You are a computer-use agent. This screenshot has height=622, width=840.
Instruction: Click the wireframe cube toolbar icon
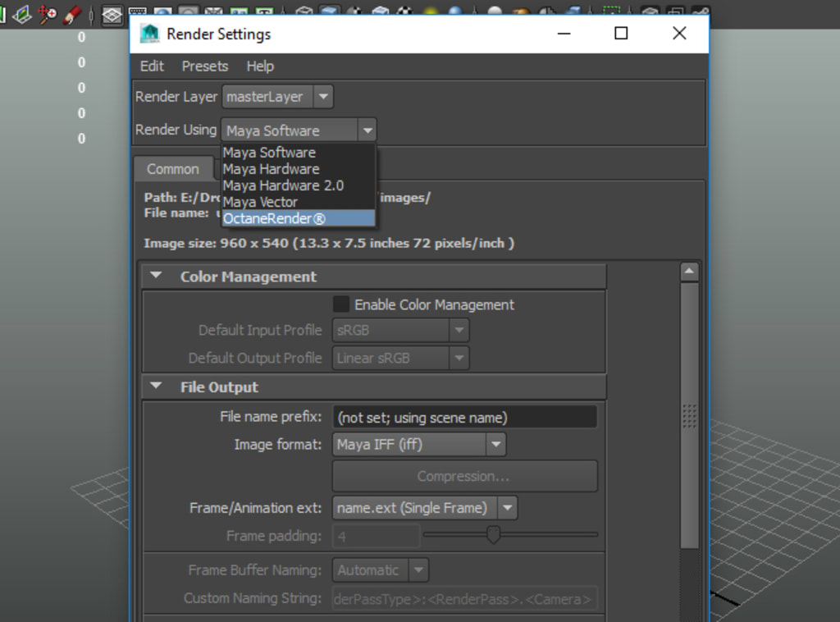(x=304, y=11)
